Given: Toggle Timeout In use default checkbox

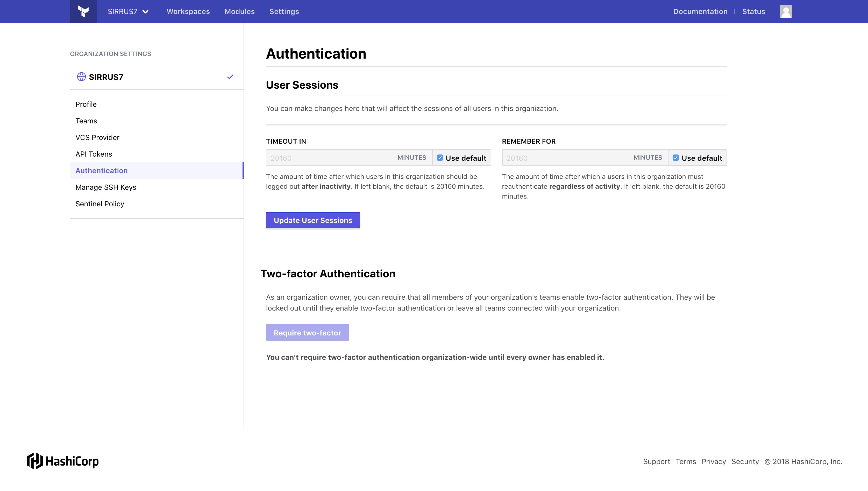Looking at the screenshot, I should (x=440, y=158).
